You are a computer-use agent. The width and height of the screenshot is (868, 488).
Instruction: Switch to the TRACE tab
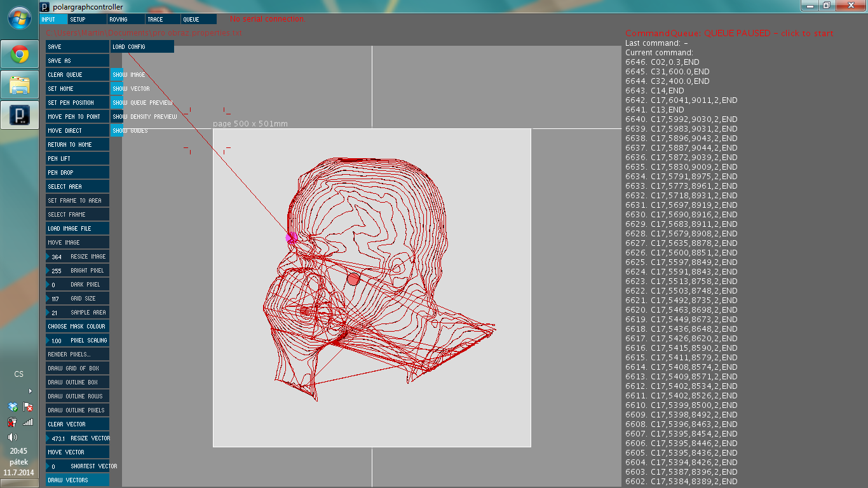(163, 19)
